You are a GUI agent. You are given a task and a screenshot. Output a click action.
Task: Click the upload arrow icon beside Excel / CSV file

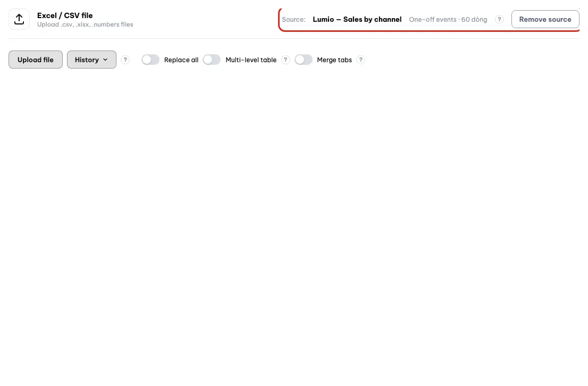click(x=19, y=19)
